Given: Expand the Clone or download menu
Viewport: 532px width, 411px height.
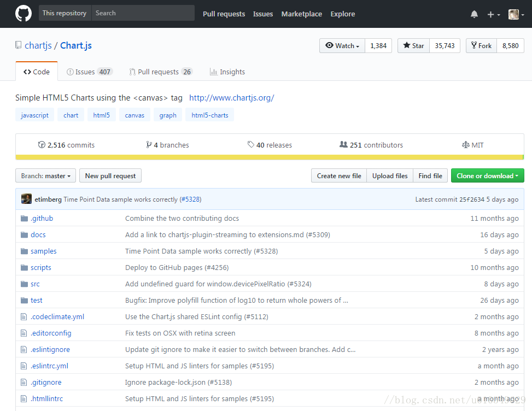Looking at the screenshot, I should (x=488, y=175).
